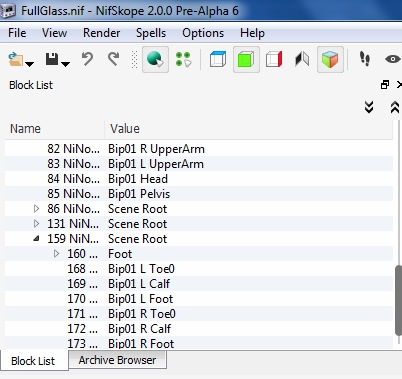Click the Redo arrow icon
The width and height of the screenshot is (402, 379).
coord(113,59)
